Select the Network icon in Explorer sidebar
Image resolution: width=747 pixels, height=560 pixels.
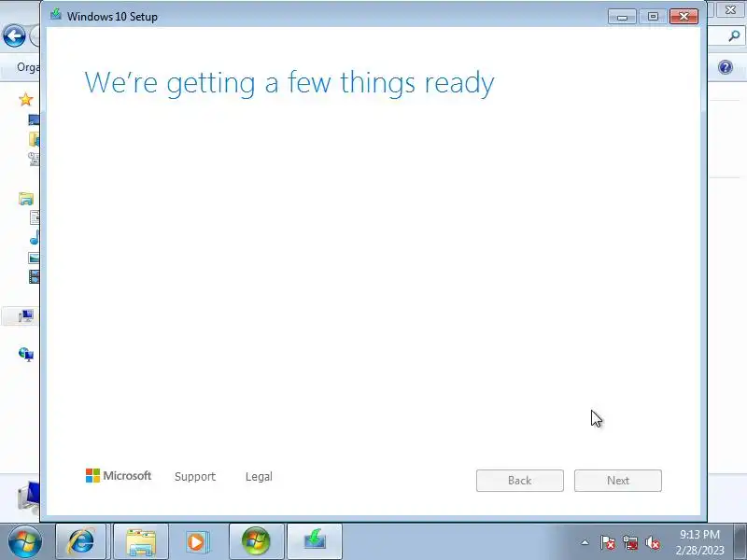coord(26,355)
